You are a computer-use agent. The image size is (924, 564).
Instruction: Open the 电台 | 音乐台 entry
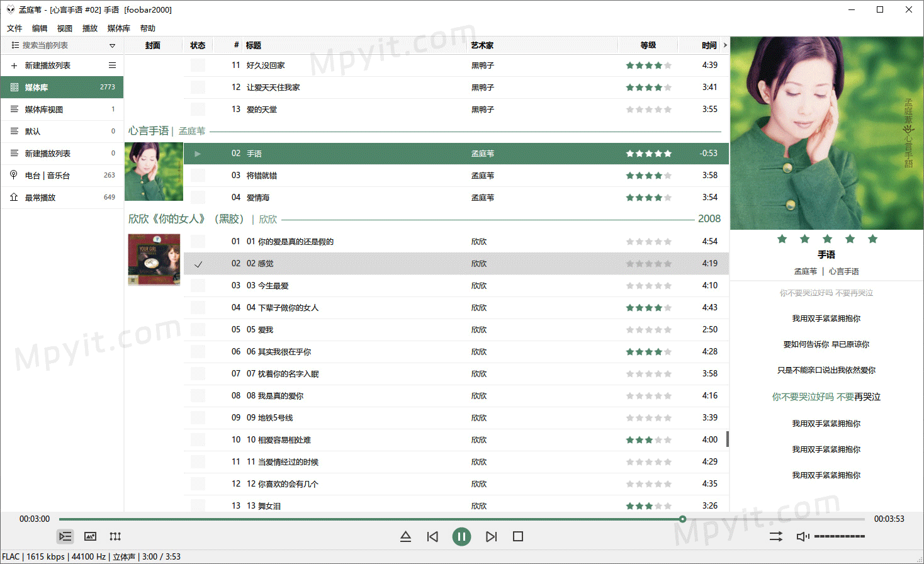pos(62,176)
